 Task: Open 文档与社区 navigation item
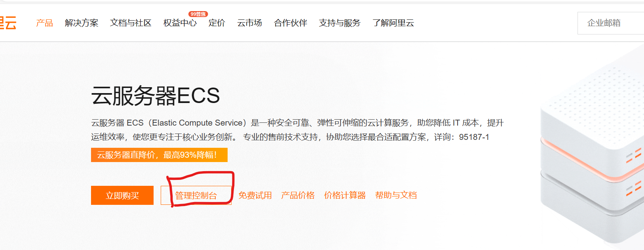(x=131, y=23)
